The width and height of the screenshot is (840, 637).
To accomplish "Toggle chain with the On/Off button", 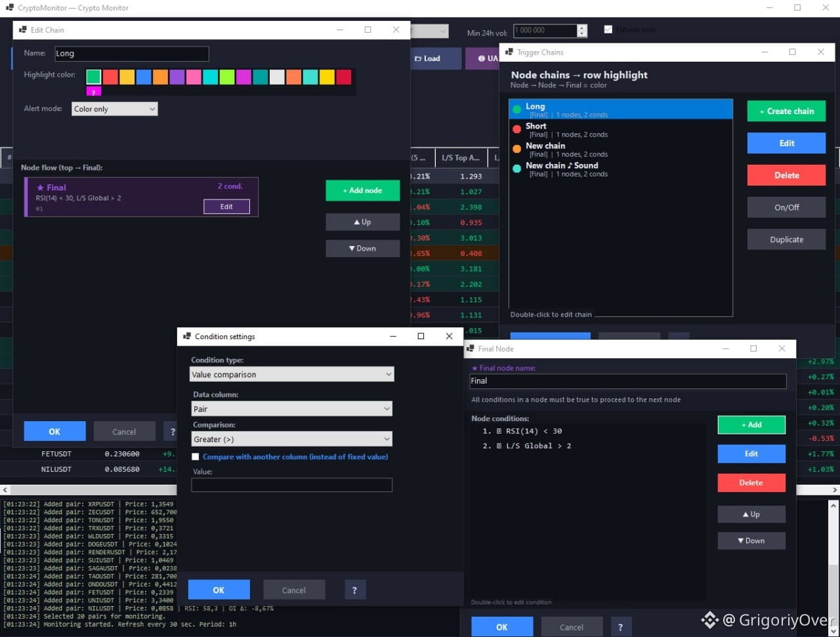I will [786, 207].
